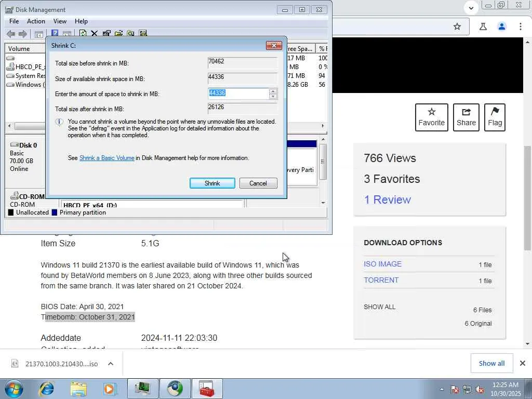Open Windows Explorer folder taskbar icon

pos(78,389)
